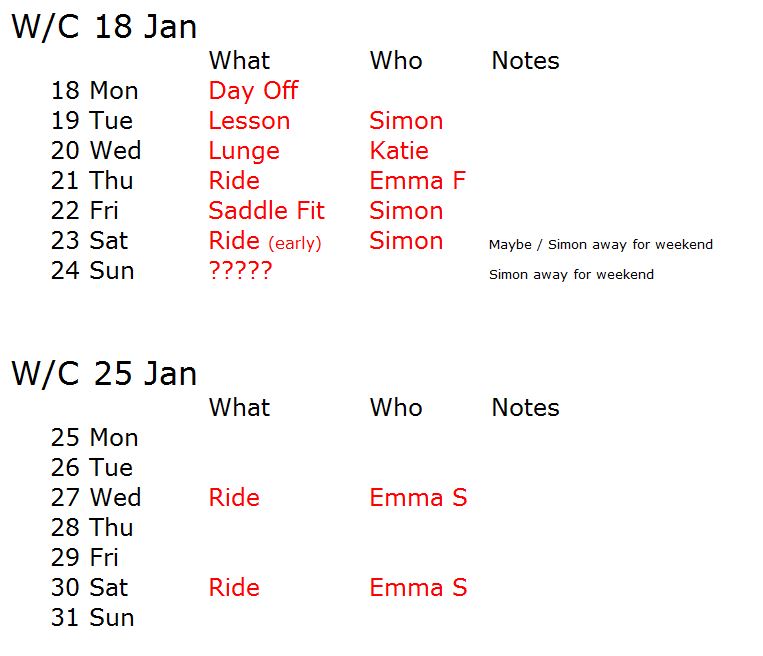Image resolution: width=763 pixels, height=656 pixels.
Task: Click the "W/C 25 Jan" heading
Action: (104, 374)
